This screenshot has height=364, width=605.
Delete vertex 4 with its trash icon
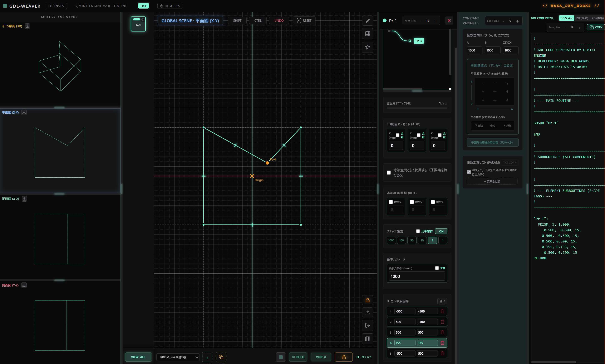pos(442,343)
